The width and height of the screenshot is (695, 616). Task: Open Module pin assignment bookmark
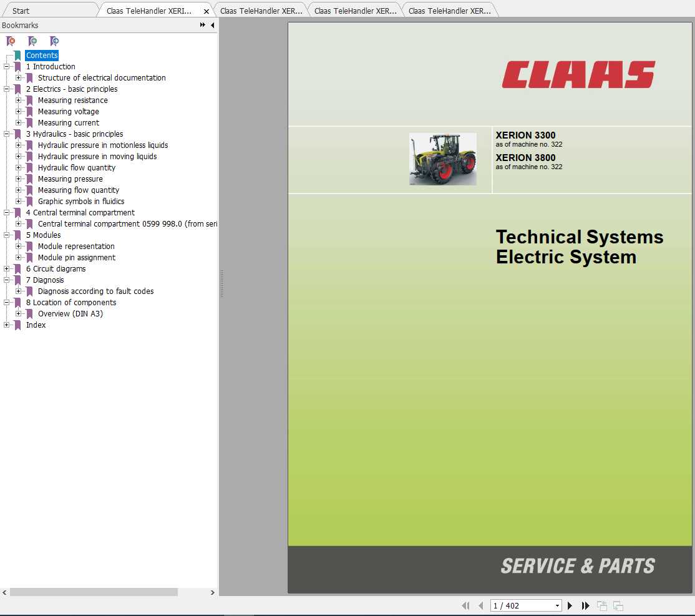(x=77, y=257)
